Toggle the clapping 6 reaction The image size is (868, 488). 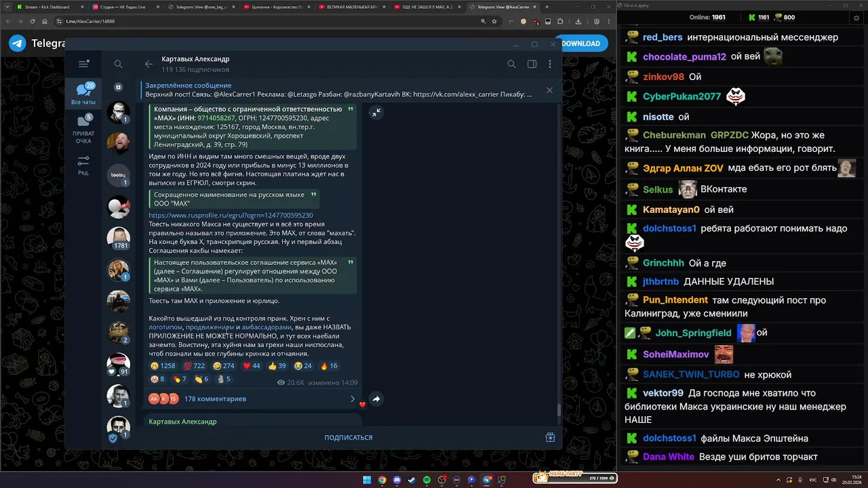(x=201, y=379)
